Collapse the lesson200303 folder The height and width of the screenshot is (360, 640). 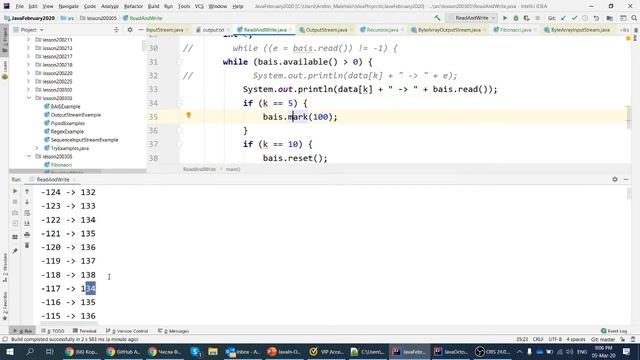(x=29, y=98)
